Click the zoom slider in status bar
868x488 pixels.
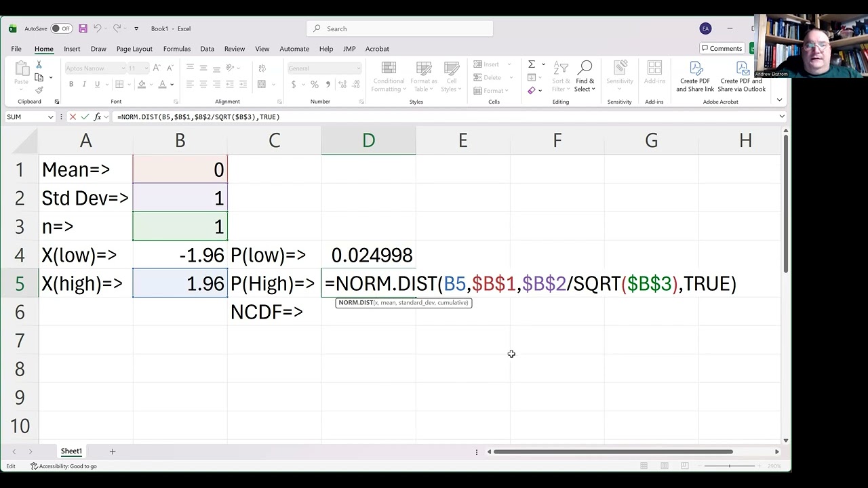[x=730, y=466]
